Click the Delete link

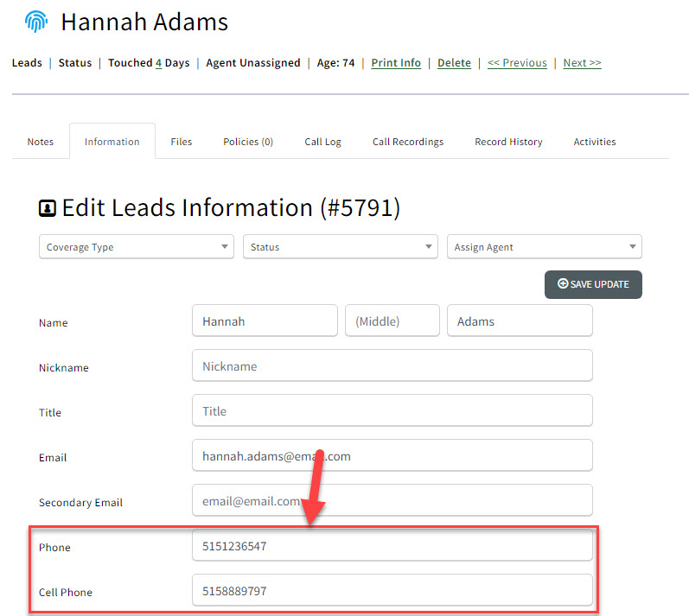coord(454,63)
